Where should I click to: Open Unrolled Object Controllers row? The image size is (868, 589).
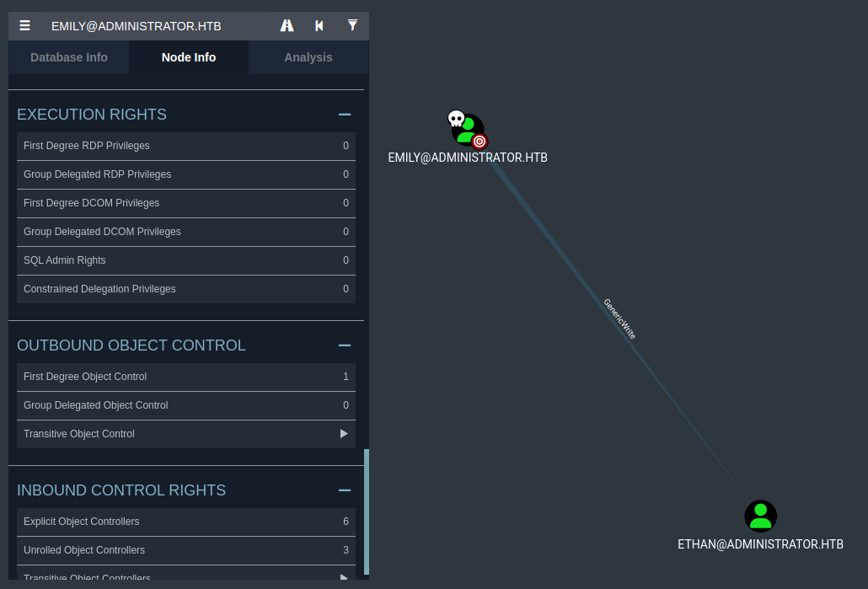[x=186, y=551]
